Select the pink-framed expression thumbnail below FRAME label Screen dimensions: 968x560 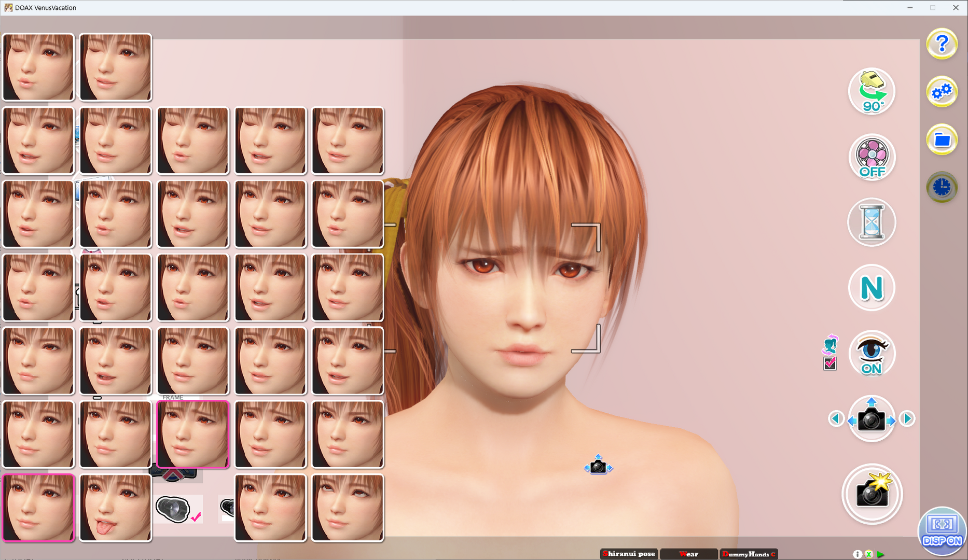point(193,435)
